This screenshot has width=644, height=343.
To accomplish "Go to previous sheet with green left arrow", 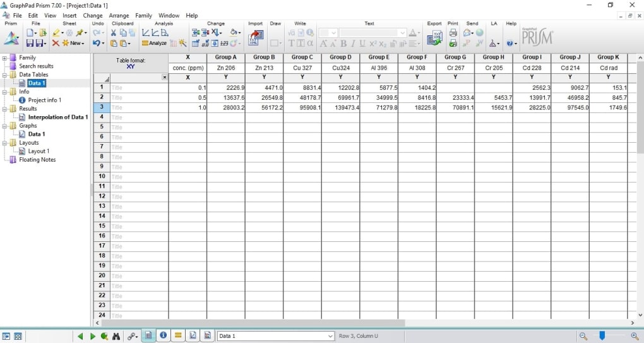I will 80,336.
